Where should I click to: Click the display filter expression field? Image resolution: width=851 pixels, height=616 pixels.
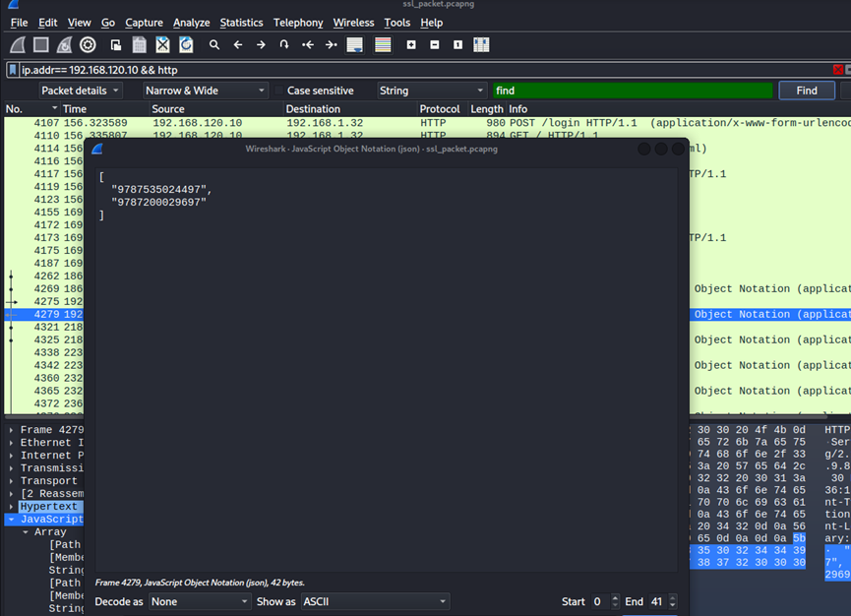coord(426,70)
